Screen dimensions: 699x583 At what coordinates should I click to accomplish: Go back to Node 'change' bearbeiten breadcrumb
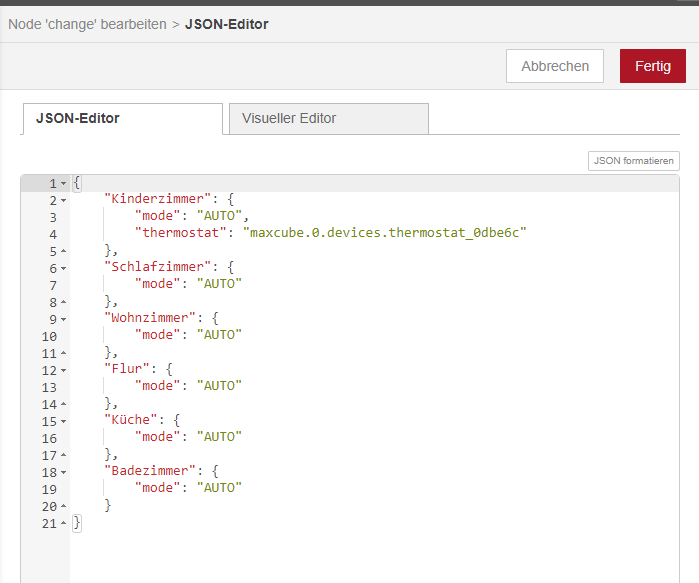[87, 24]
